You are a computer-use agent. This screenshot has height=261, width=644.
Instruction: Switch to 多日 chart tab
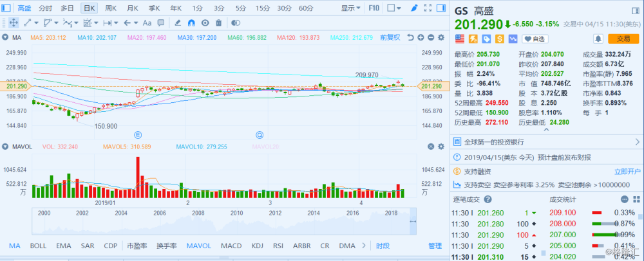[68, 8]
